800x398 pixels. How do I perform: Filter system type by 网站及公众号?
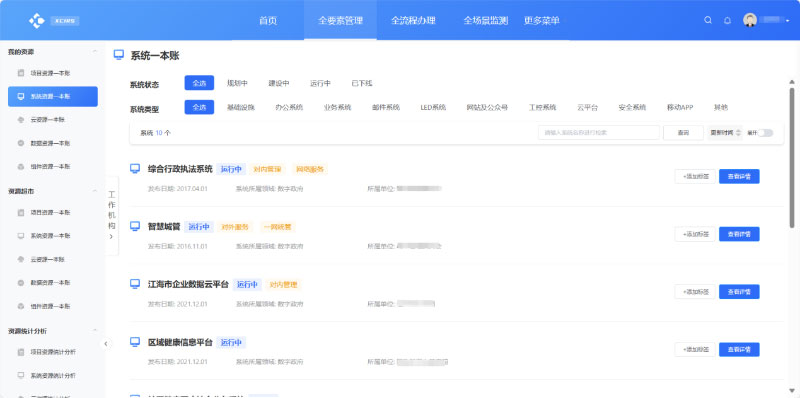click(487, 107)
